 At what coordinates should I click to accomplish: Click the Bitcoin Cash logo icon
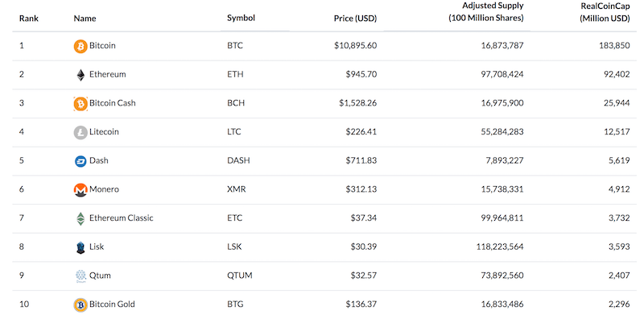tap(80, 104)
